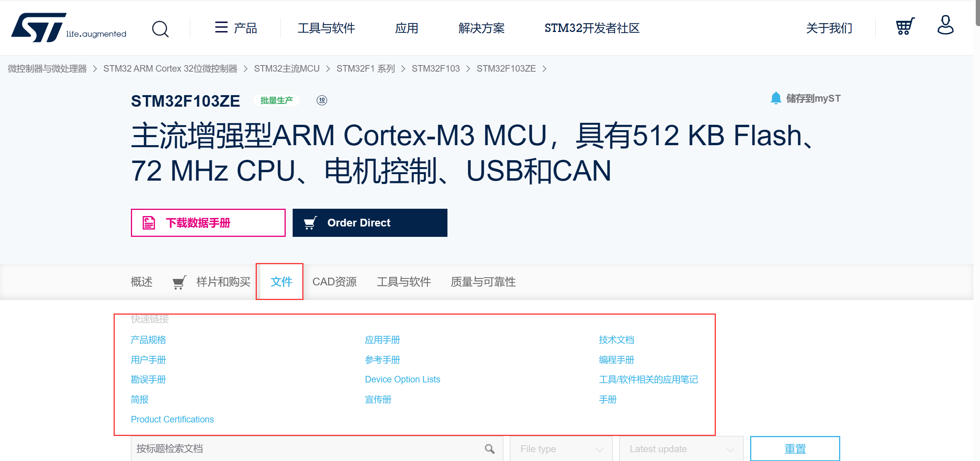The width and height of the screenshot is (980, 461).
Task: Click magnifier icon in document search box
Action: point(489,449)
